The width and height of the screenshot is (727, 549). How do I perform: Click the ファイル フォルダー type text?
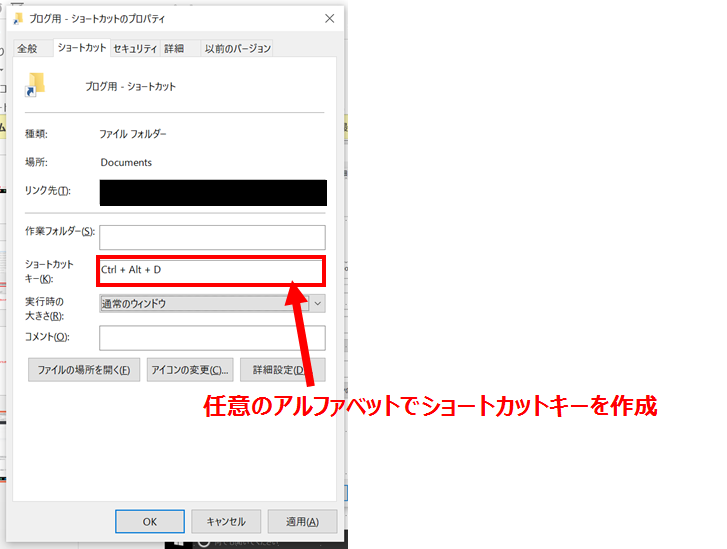133,134
